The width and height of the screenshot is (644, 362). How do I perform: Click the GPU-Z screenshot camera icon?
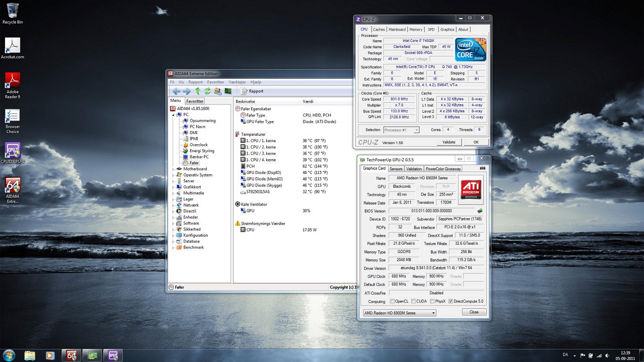483,168
